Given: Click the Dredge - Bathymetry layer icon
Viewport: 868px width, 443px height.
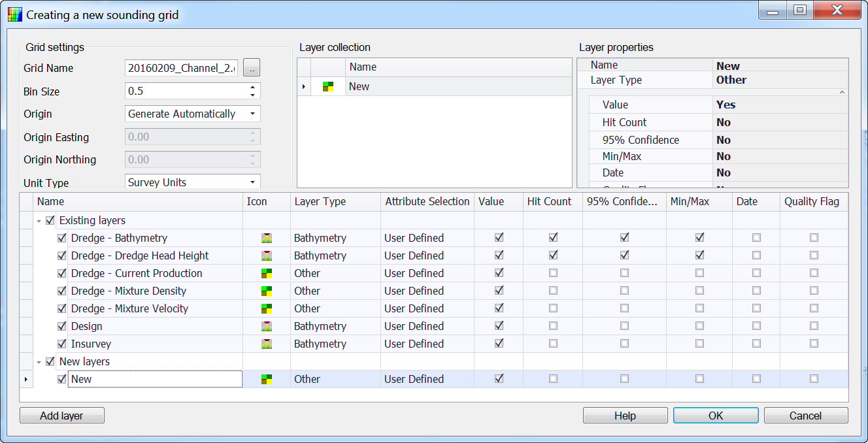Looking at the screenshot, I should click(266, 238).
